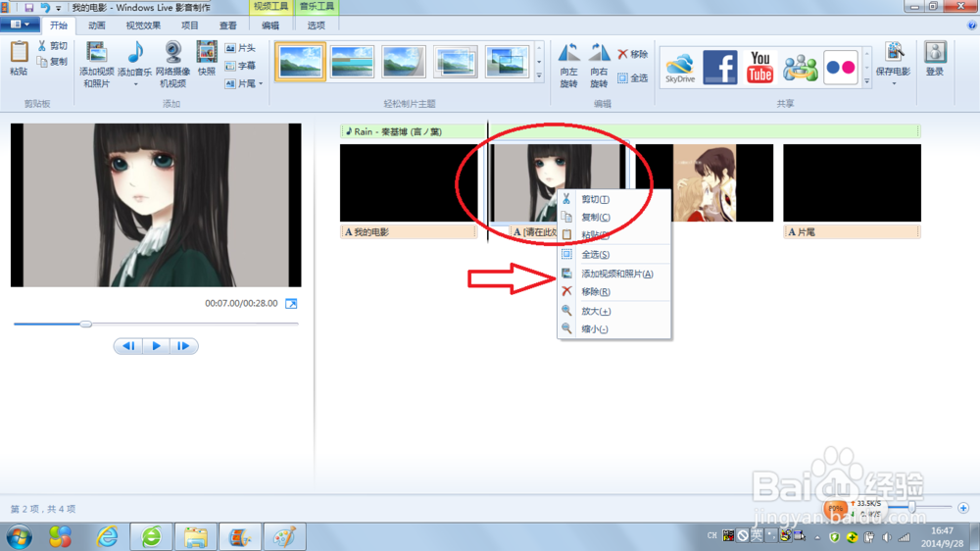Image resolution: width=980 pixels, height=551 pixels.
Task: Switch to the View (查看) tab
Action: (228, 25)
